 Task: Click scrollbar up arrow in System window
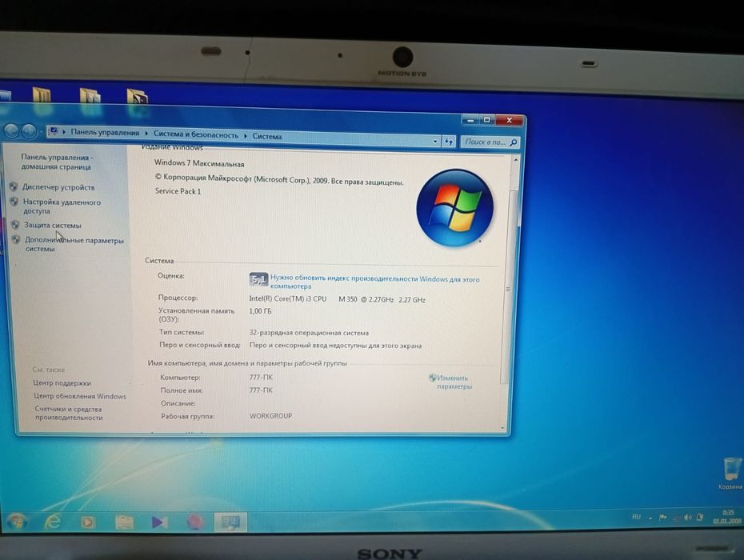(516, 161)
